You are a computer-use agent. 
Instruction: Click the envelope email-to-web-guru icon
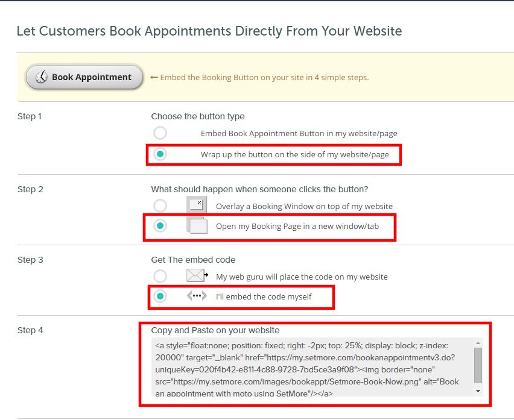pos(197,275)
